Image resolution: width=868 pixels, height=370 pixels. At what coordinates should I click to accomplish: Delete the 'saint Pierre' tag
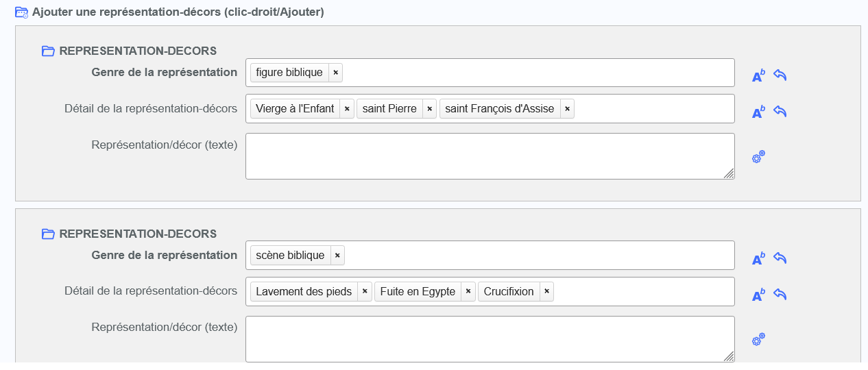429,109
